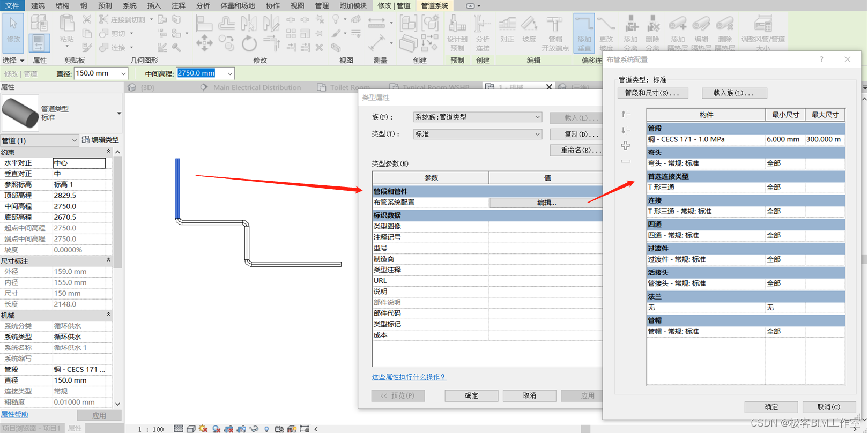Switch to the 管道系统 contextual tab
This screenshot has height=433, width=868.
click(434, 5)
